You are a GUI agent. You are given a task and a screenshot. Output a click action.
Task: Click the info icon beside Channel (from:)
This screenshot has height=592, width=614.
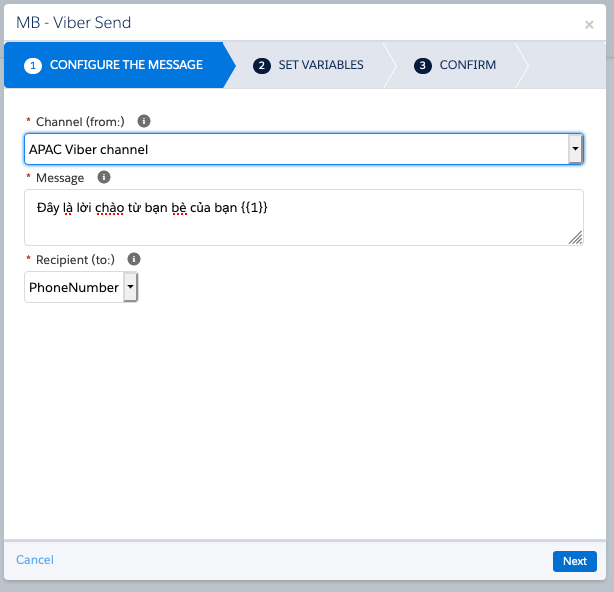[143, 121]
